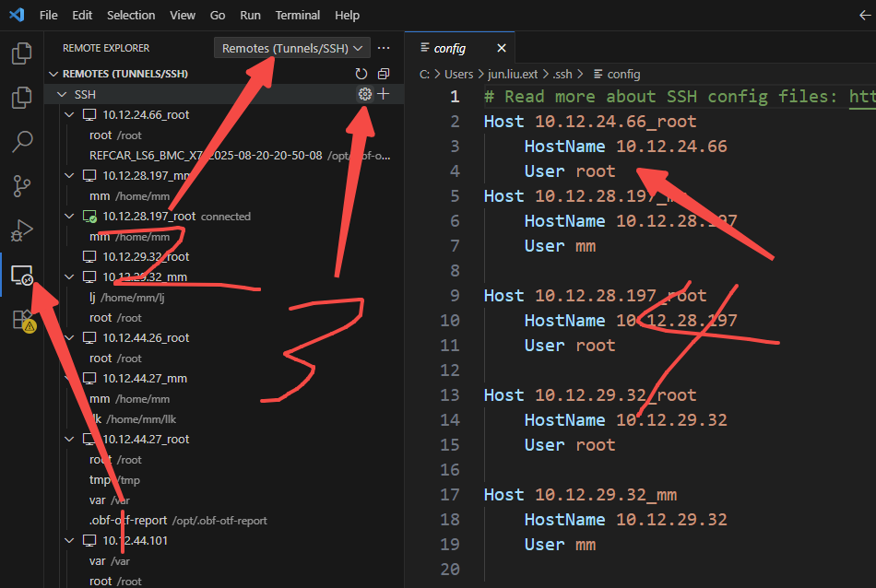876x588 pixels.
Task: Open the Terminal menu
Action: pos(297,15)
